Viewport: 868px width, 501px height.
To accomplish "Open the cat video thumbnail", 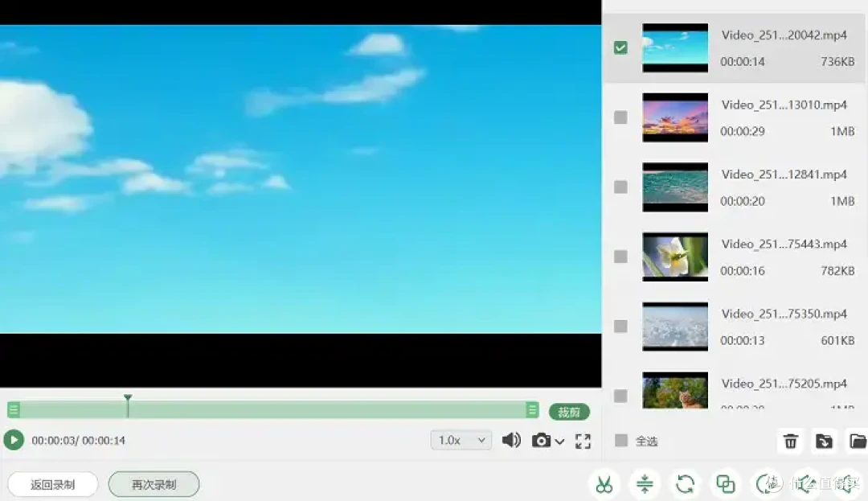I will [675, 391].
